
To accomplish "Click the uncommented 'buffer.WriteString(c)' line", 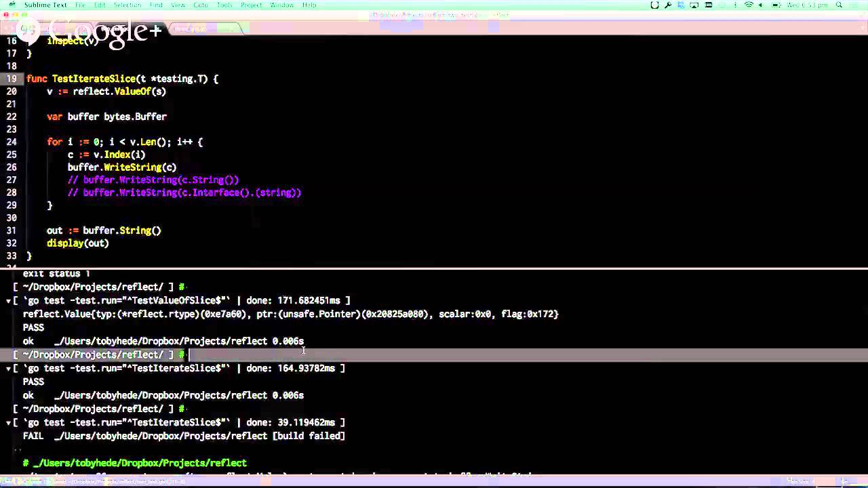I will point(122,167).
